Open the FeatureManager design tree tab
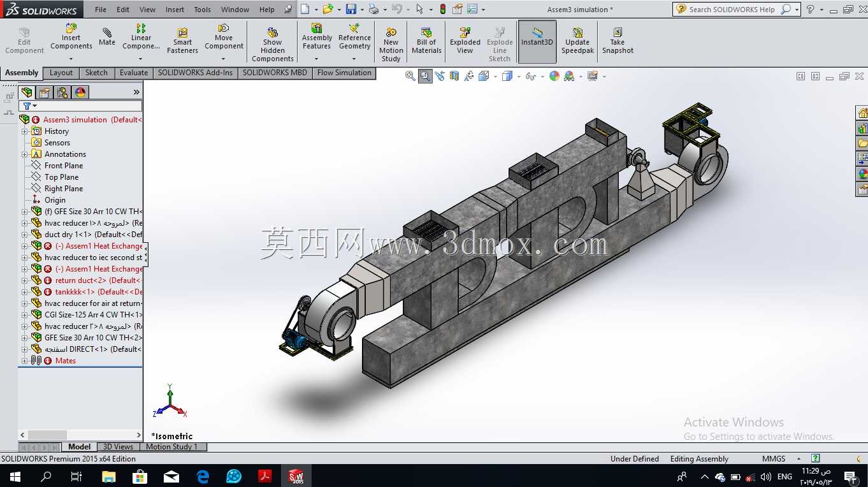 click(27, 92)
